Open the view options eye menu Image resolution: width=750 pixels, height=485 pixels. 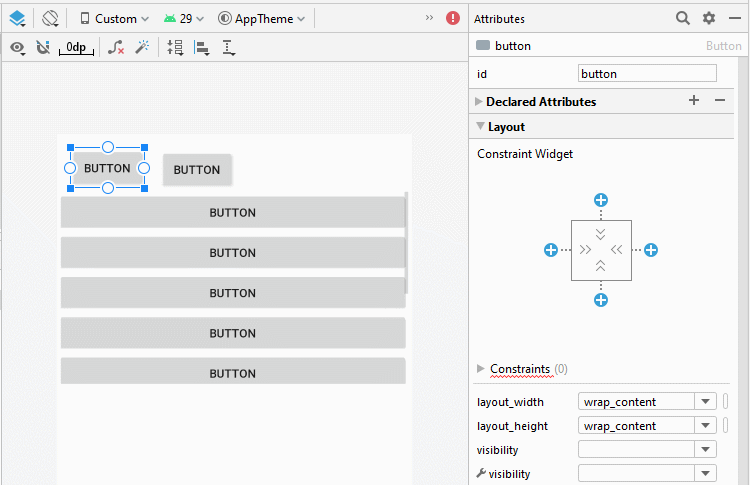tap(18, 47)
